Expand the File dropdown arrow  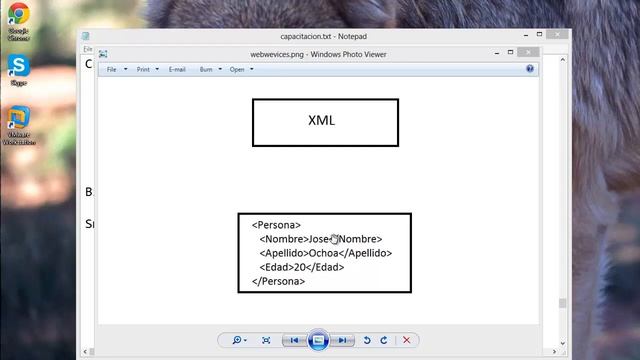click(x=125, y=69)
